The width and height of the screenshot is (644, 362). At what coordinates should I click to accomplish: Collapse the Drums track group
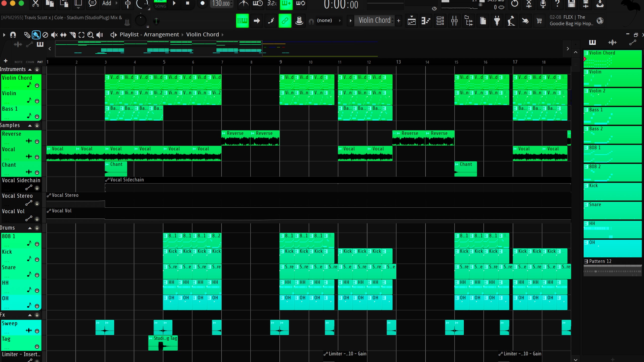coord(30,228)
